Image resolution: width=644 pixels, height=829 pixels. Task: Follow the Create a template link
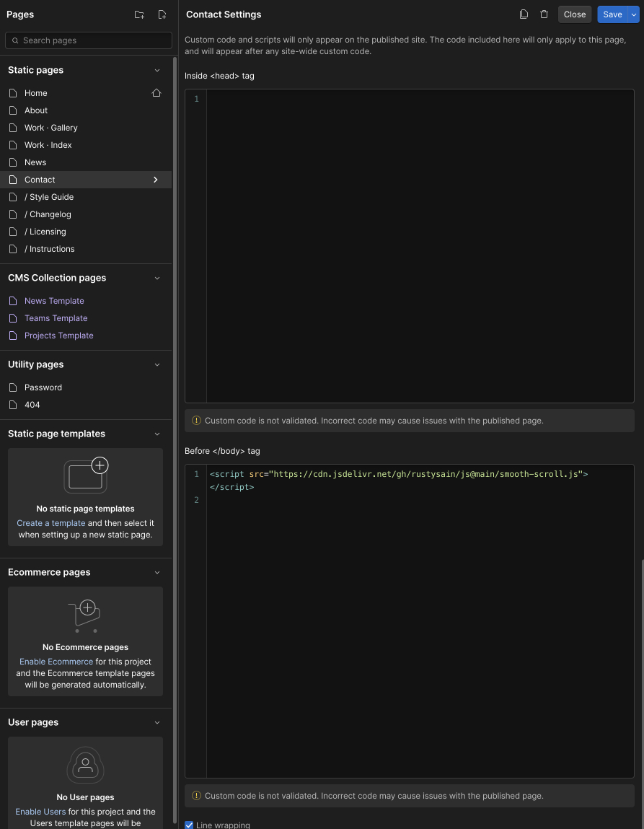tap(50, 523)
